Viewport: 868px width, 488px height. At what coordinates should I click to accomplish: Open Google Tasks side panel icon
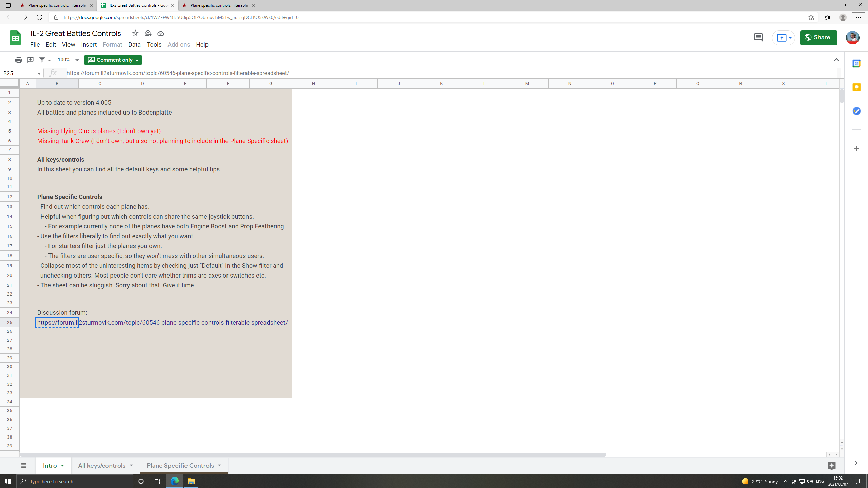click(x=856, y=111)
